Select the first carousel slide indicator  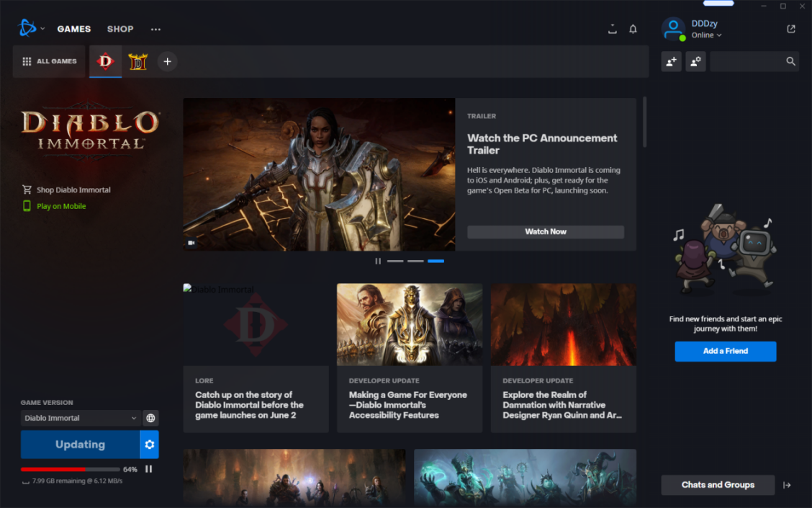point(395,261)
